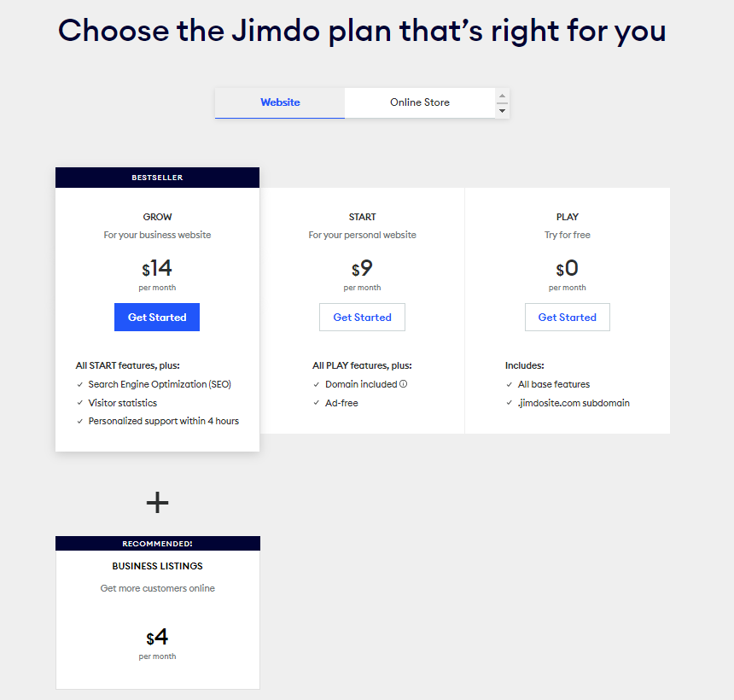The height and width of the screenshot is (700, 734).
Task: Click the checkmark next to .jimdosite.com subdomain
Action: point(510,403)
